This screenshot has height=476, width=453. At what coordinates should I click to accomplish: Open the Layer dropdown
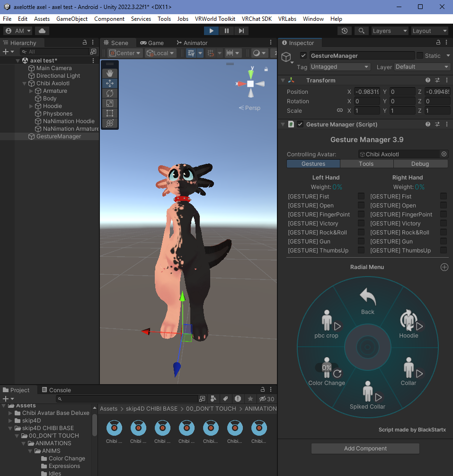point(422,66)
